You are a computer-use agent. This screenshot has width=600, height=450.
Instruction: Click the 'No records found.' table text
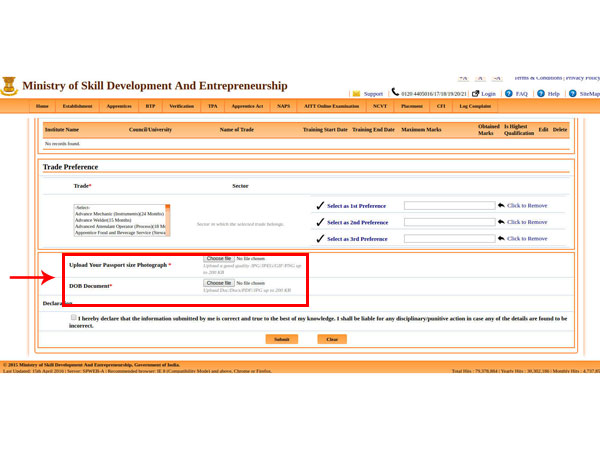[62, 143]
